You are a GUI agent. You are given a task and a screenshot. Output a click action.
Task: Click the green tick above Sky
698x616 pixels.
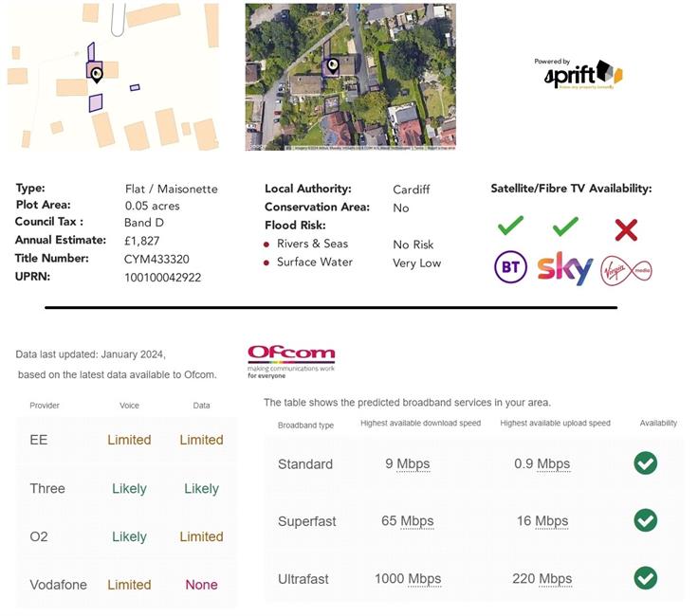[565, 226]
